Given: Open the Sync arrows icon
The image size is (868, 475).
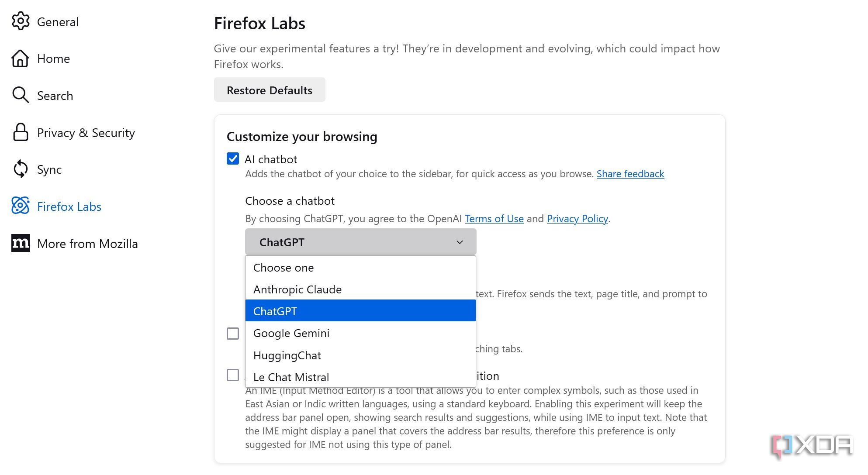Looking at the screenshot, I should click(x=20, y=169).
